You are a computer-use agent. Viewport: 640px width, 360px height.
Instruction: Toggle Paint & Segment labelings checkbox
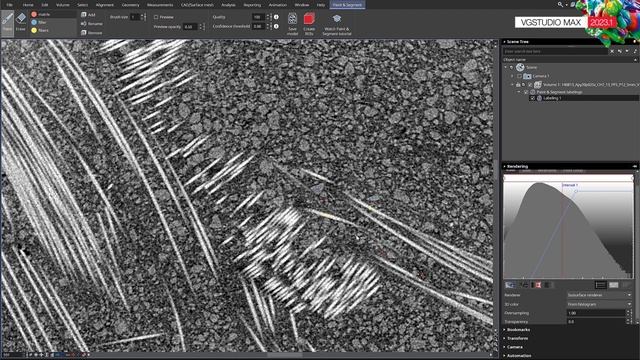[x=526, y=92]
